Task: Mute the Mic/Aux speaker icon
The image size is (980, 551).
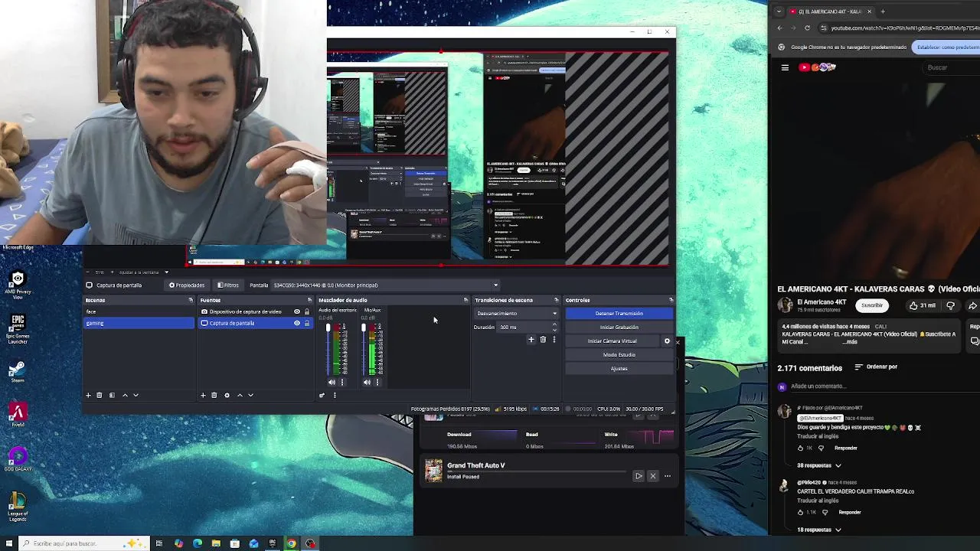Action: 367,382
